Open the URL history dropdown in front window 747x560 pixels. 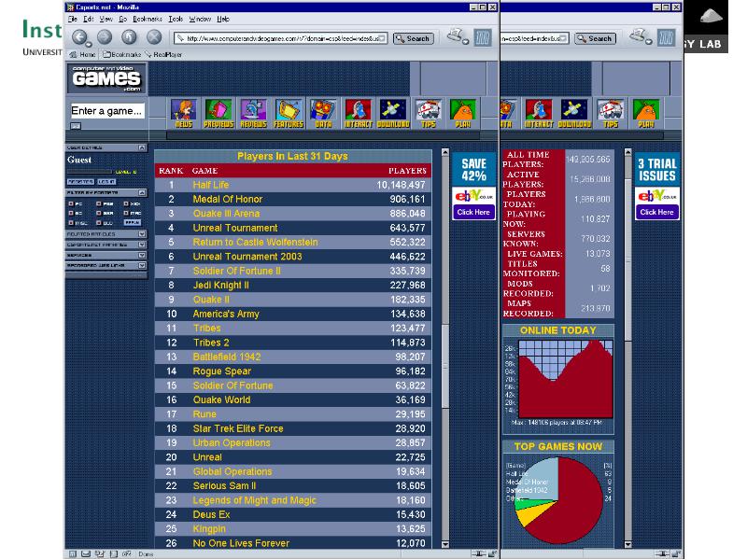[x=383, y=38]
